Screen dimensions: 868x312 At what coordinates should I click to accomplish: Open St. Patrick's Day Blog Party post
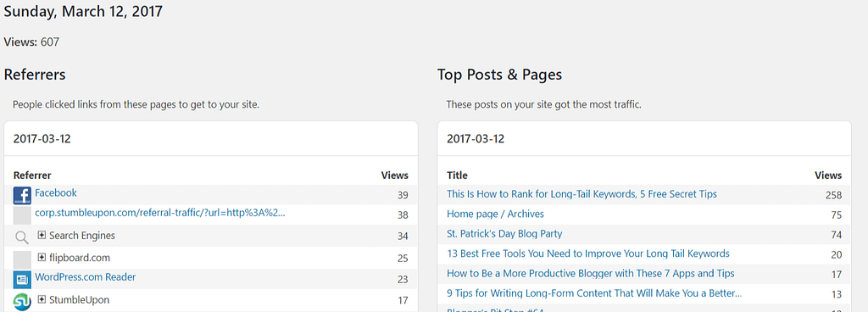[x=504, y=233]
